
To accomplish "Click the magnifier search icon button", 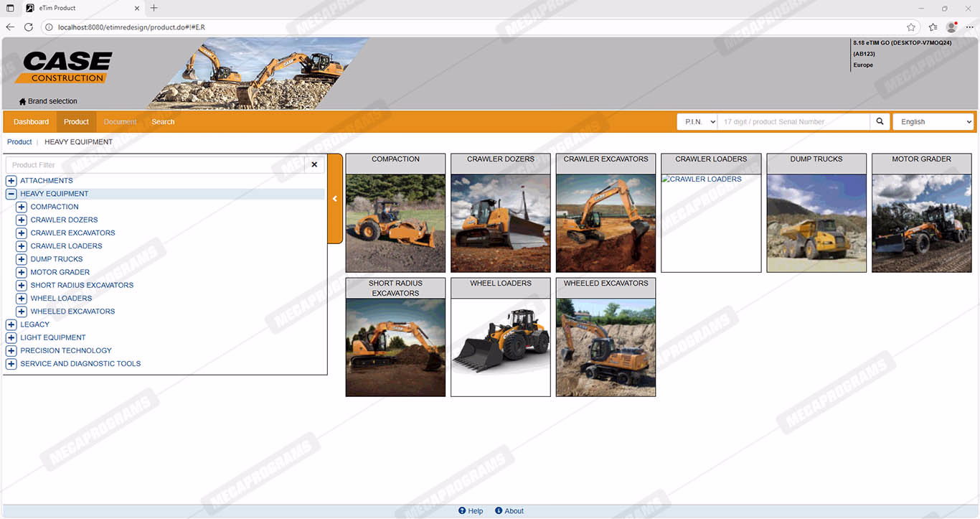I will click(x=880, y=122).
